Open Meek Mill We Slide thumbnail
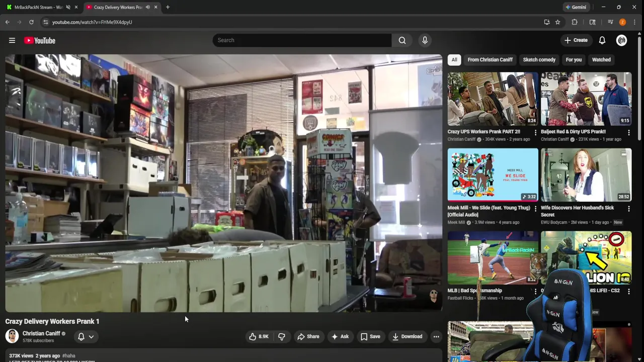Viewport: 644px width, 362px height. [493, 174]
